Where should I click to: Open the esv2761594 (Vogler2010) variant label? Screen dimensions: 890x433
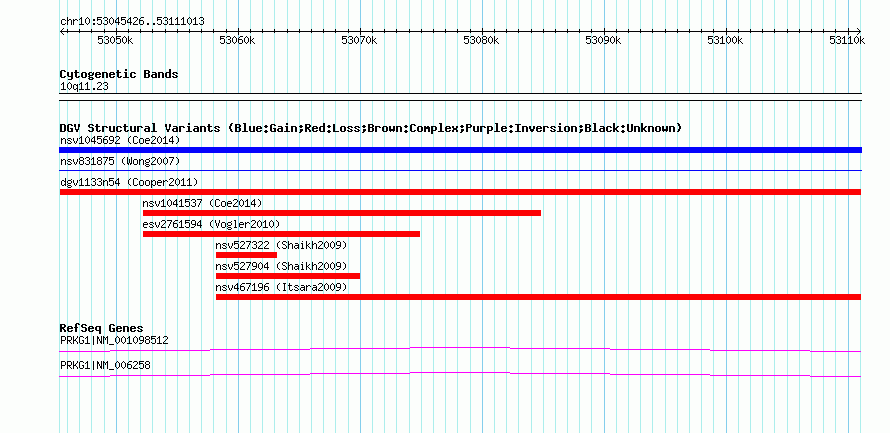(211, 224)
